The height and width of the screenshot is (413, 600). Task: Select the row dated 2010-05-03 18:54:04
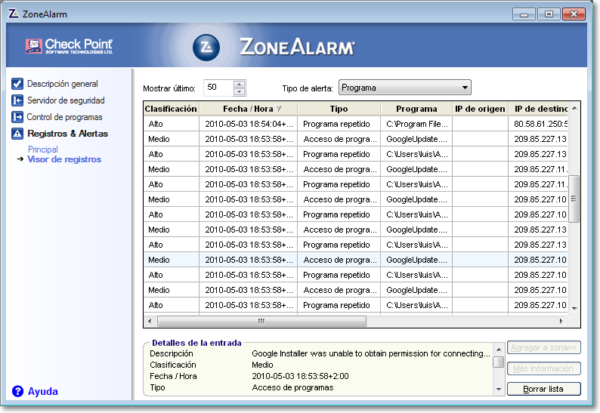coord(356,124)
